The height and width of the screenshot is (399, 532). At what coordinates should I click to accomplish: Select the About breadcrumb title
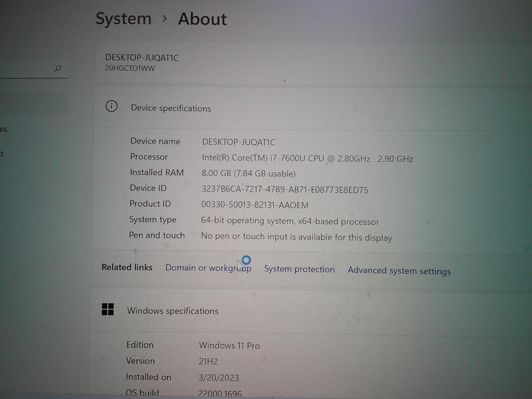click(202, 19)
